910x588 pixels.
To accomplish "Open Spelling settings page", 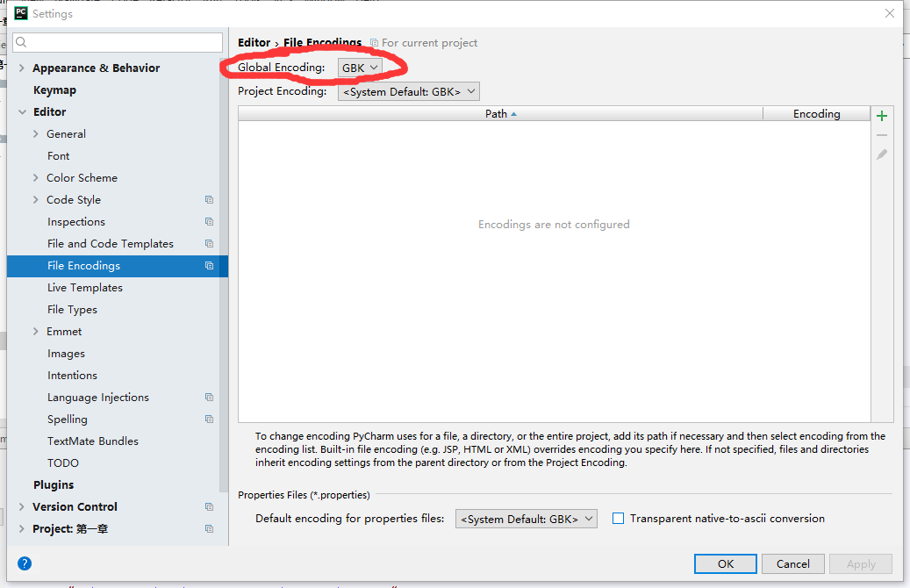I will click(68, 419).
